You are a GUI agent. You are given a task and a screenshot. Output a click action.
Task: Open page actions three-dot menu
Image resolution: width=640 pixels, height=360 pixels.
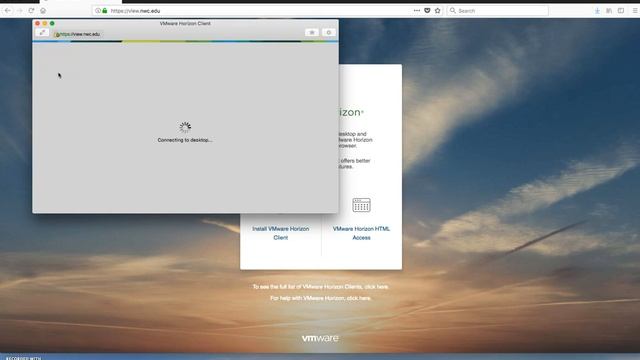[417, 11]
